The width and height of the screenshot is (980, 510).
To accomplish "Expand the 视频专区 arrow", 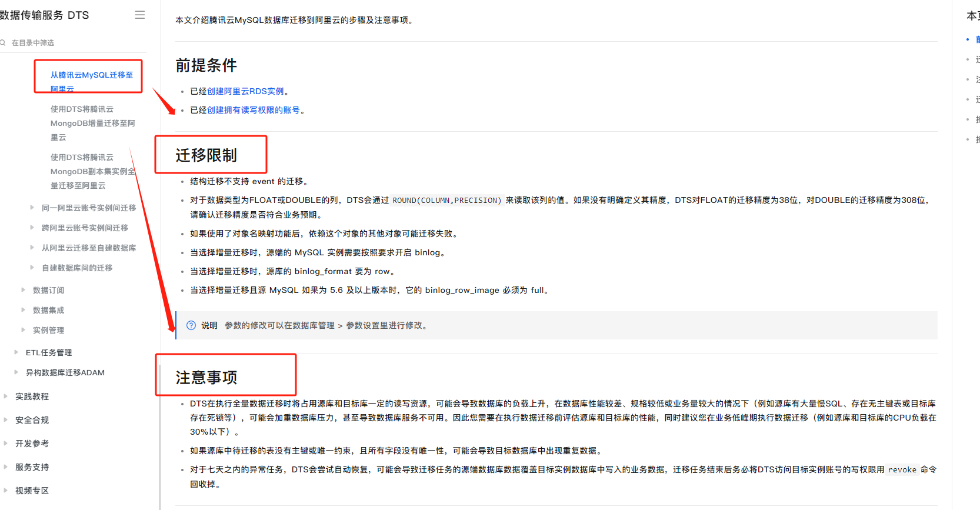I will (x=6, y=490).
